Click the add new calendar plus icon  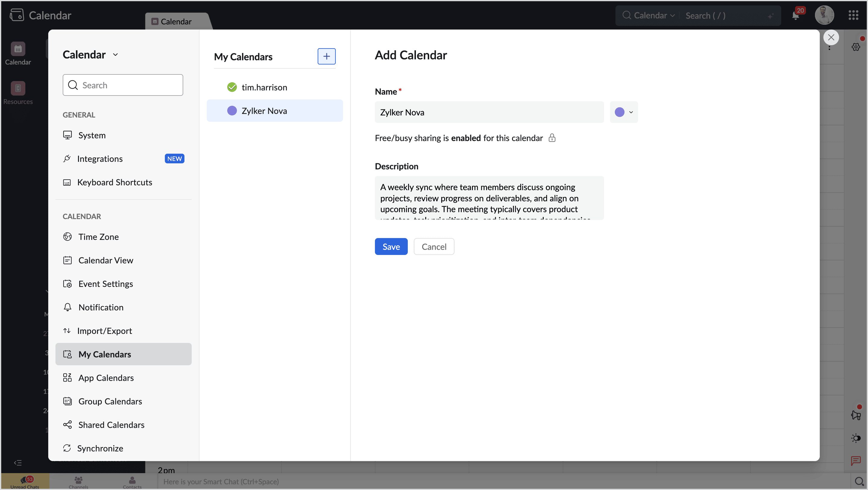[326, 56]
